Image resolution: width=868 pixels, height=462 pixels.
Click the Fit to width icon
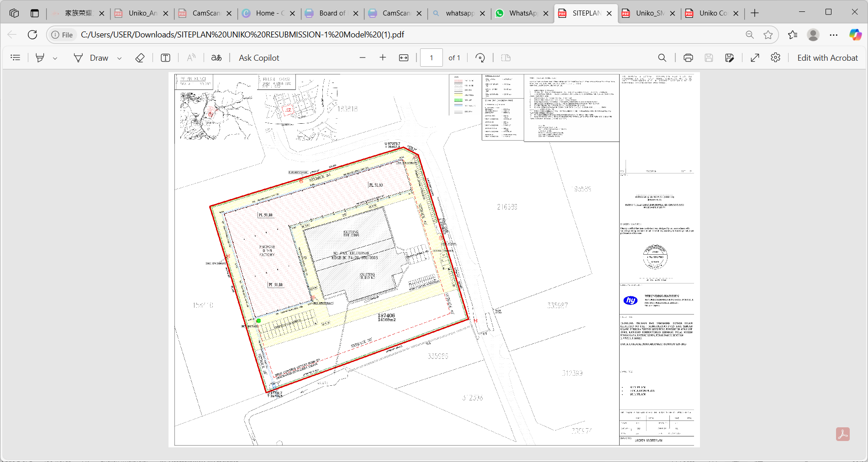pyautogui.click(x=404, y=58)
